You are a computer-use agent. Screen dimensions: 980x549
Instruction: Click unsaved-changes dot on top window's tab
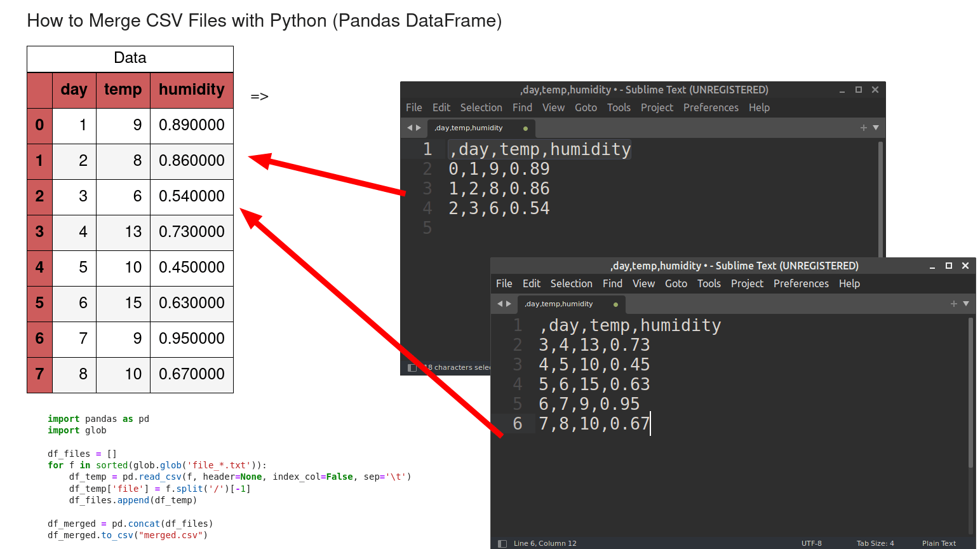[x=525, y=128]
